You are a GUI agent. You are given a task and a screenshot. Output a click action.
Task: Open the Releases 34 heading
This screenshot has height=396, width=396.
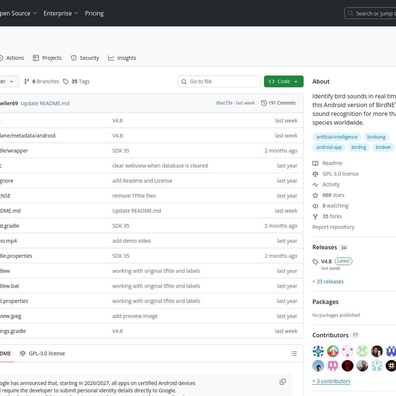tap(330, 247)
